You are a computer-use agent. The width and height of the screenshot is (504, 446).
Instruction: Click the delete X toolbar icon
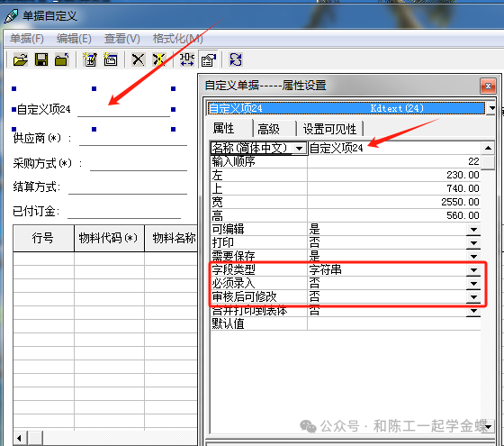pos(139,59)
